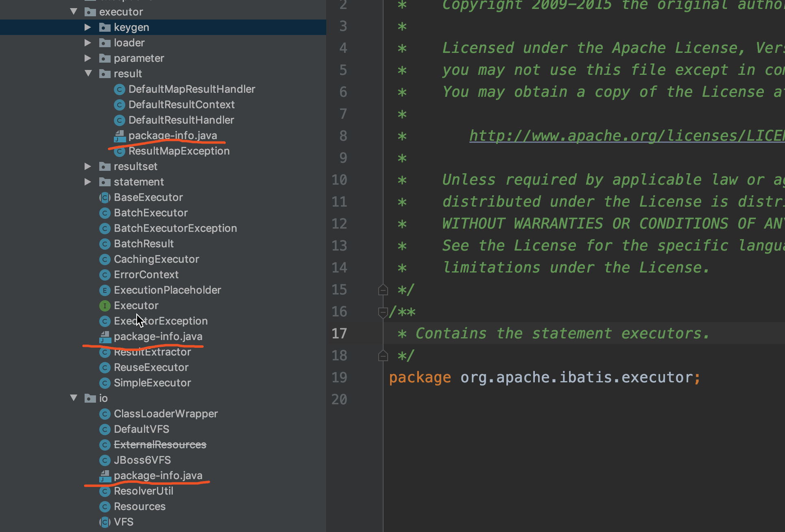Click the Executor interface icon

(105, 305)
